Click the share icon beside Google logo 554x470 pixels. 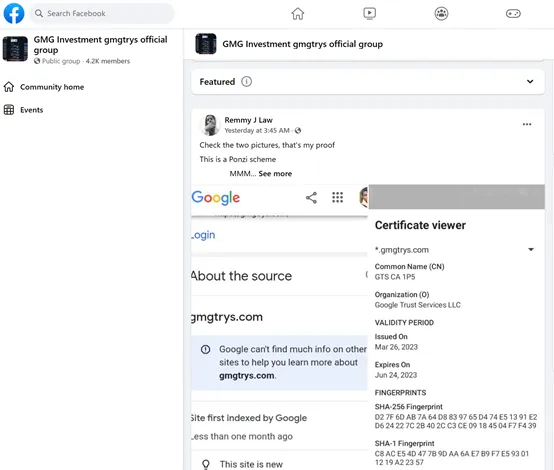(x=311, y=198)
